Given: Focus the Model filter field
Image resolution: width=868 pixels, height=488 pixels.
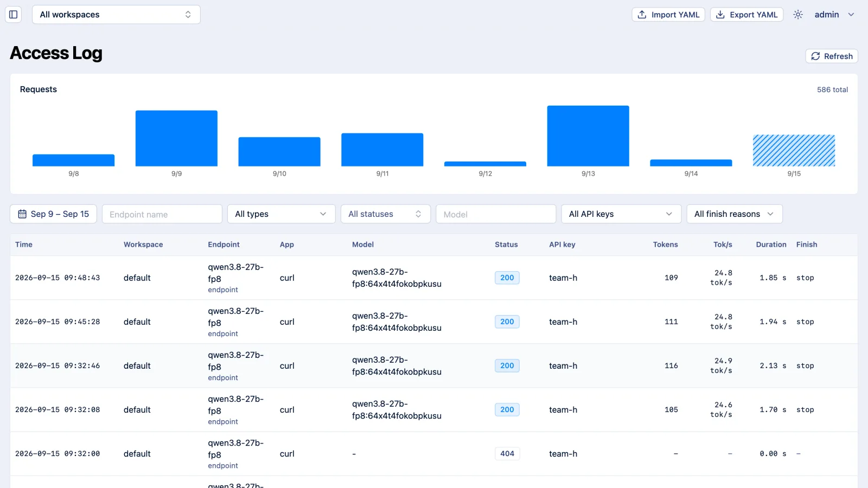Looking at the screenshot, I should click(496, 214).
